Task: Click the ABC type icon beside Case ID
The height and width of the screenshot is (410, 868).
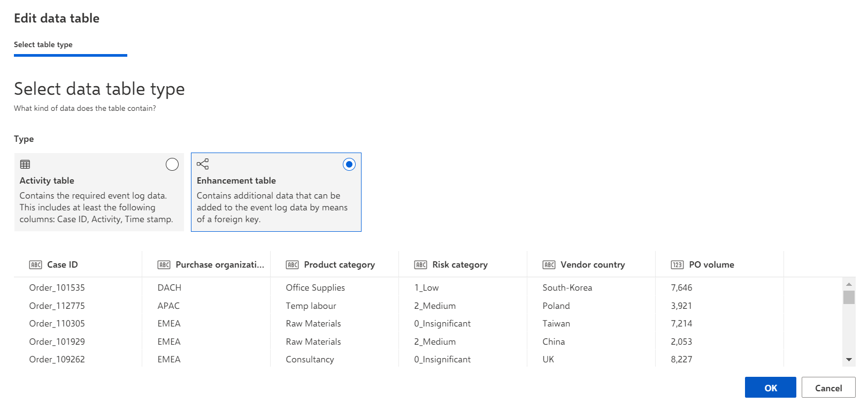Action: coord(36,265)
